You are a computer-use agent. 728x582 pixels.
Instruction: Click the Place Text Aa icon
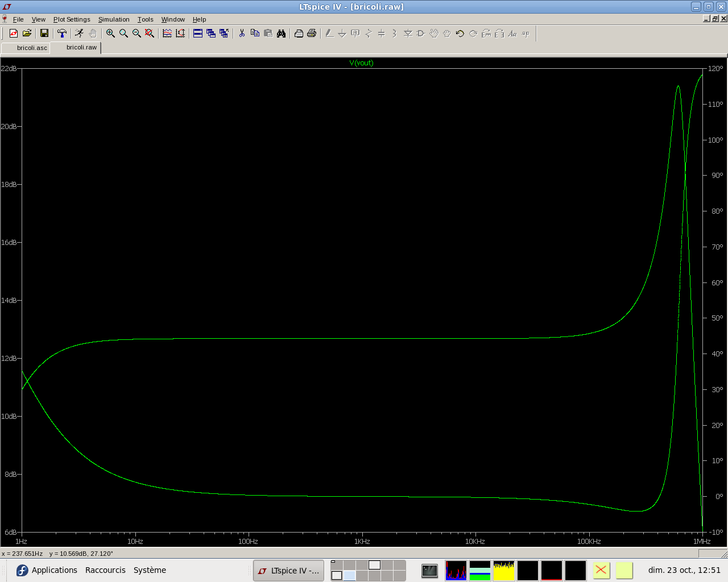pyautogui.click(x=512, y=34)
